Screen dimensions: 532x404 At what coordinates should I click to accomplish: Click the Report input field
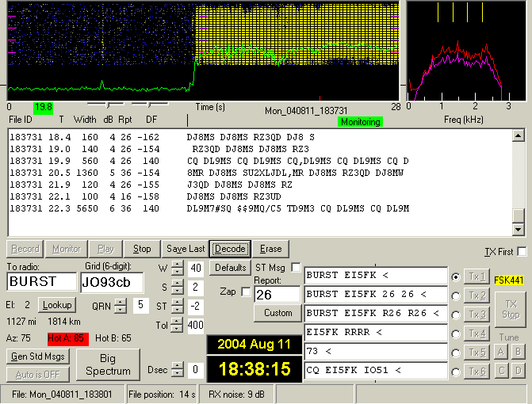pos(277,295)
